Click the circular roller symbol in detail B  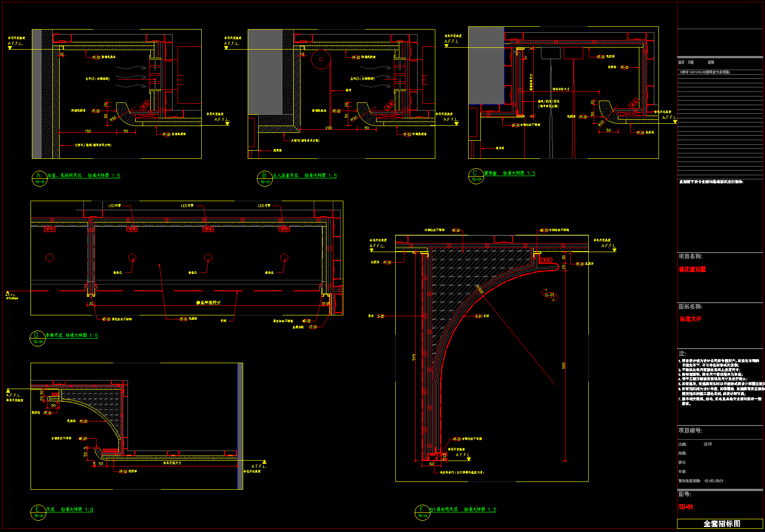click(x=321, y=59)
